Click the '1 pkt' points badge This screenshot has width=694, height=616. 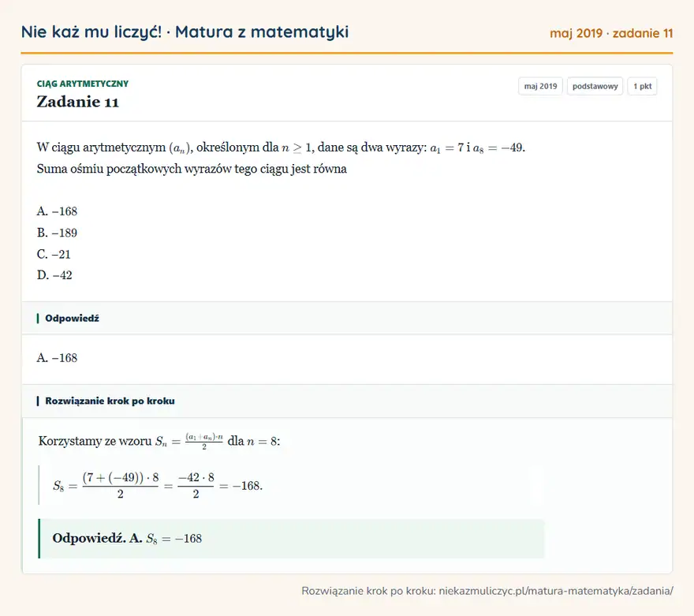coord(642,86)
